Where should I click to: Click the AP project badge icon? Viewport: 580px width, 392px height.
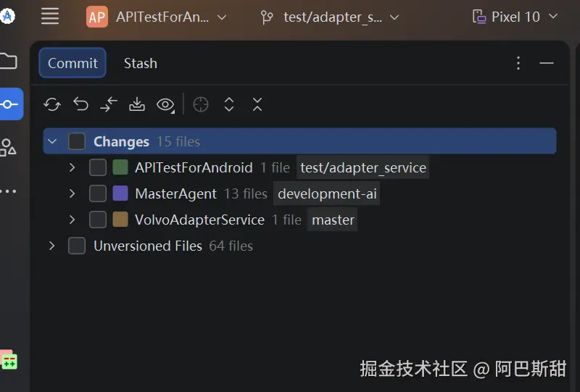tap(97, 17)
